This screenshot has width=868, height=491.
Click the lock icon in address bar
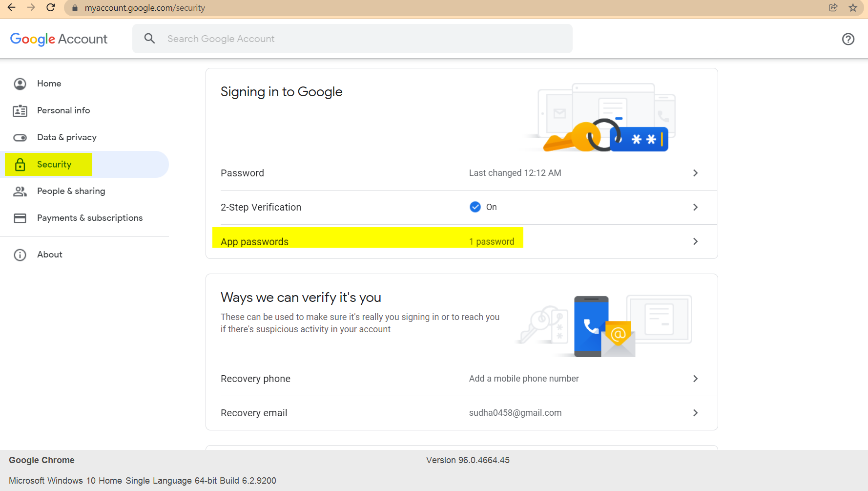point(75,8)
